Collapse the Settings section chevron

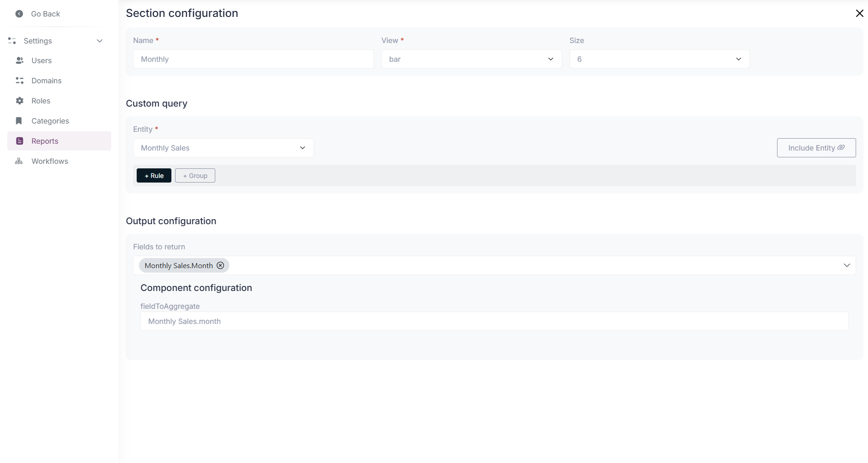(x=100, y=41)
